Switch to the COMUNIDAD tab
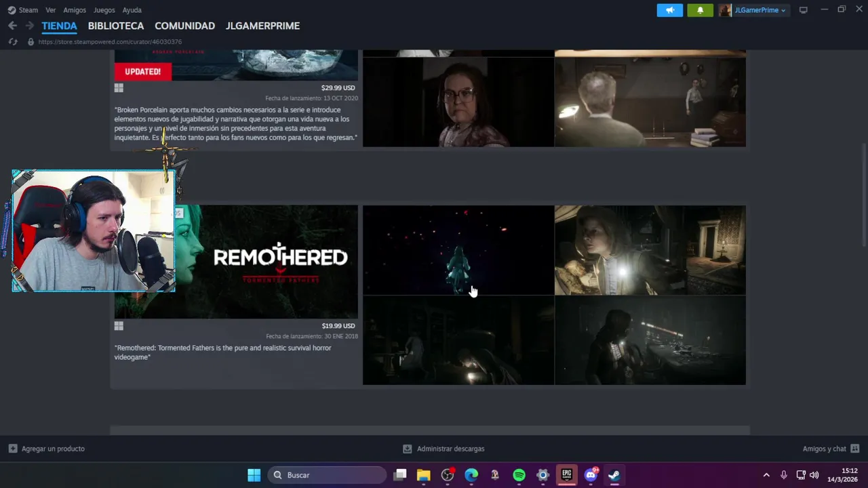This screenshot has height=488, width=868. click(x=184, y=26)
